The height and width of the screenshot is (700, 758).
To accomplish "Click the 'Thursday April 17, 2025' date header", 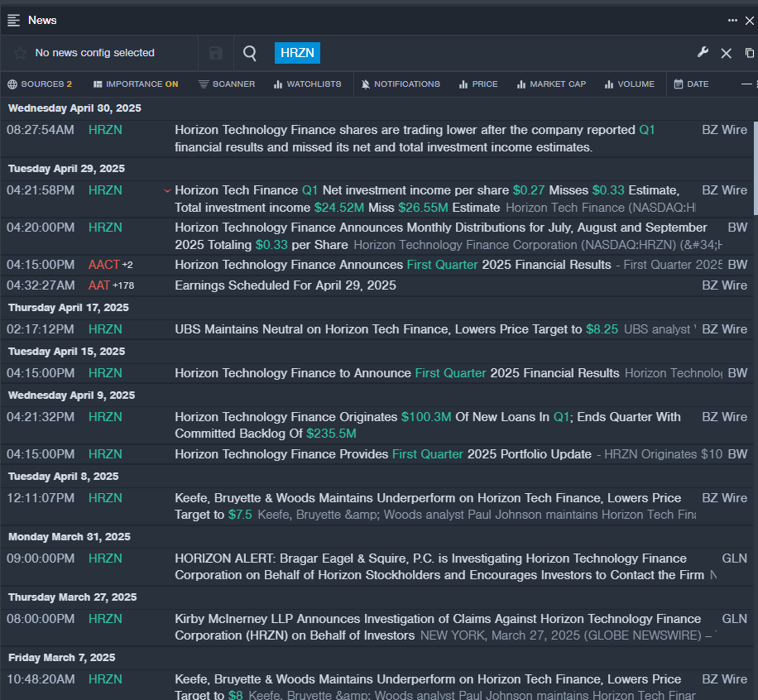I will click(69, 308).
